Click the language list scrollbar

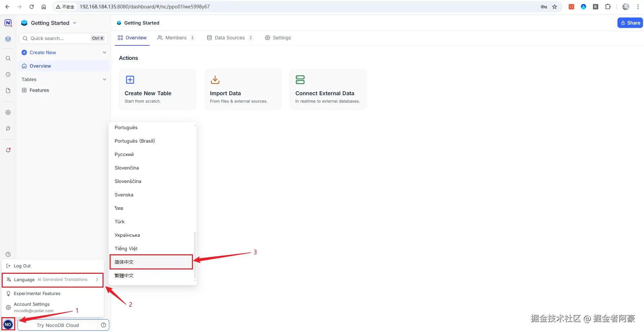195,255
